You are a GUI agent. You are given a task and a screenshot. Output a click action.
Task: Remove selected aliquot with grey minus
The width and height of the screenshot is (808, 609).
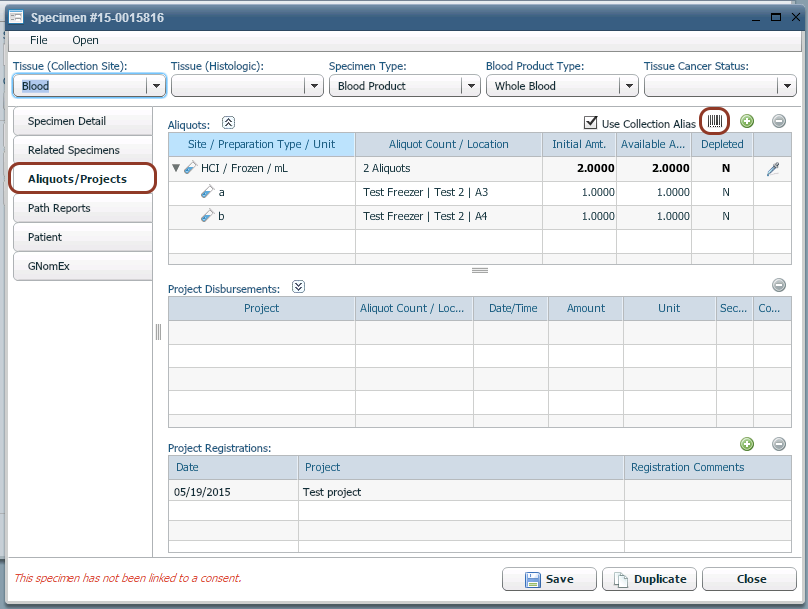(x=779, y=121)
